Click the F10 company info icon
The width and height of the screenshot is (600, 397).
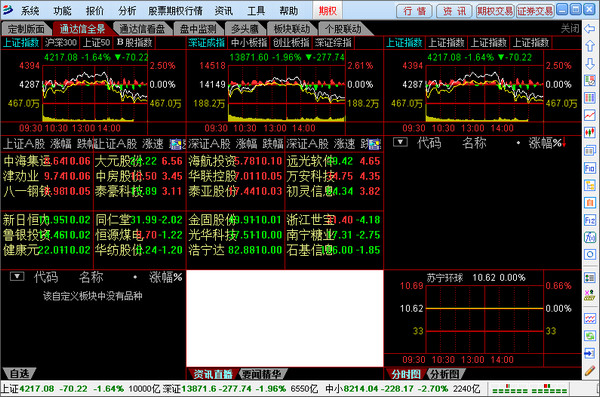[590, 168]
